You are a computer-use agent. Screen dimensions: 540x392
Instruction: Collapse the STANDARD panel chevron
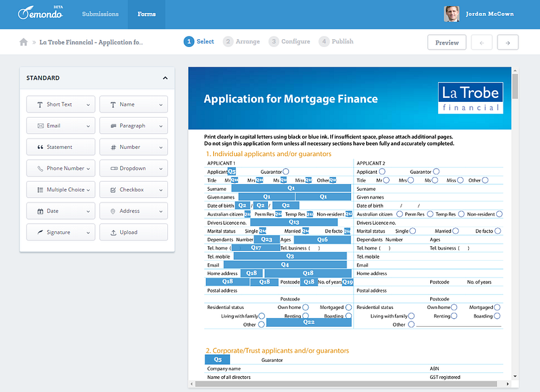click(165, 78)
